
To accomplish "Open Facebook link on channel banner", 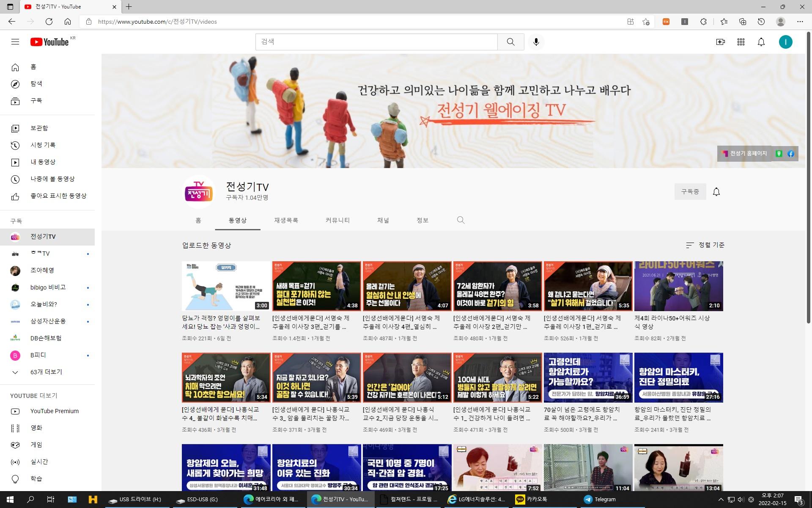I will [791, 154].
